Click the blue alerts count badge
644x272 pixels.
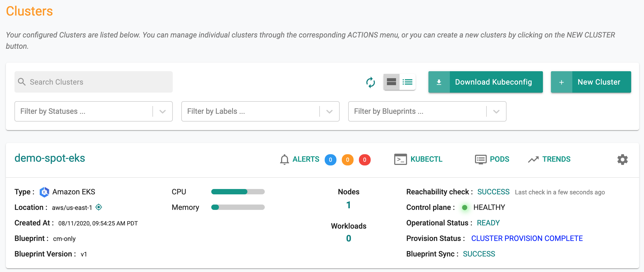[x=330, y=160]
